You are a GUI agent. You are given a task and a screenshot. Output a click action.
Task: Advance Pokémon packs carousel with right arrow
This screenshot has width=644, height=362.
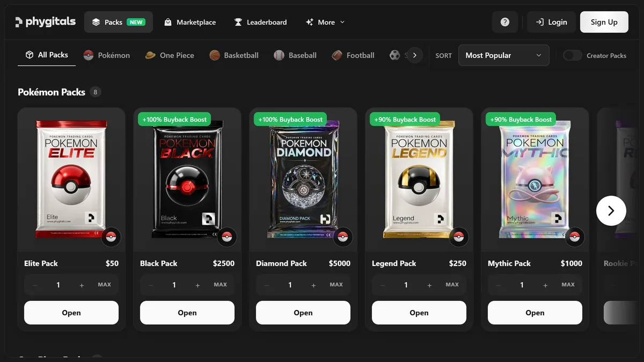coord(611,211)
